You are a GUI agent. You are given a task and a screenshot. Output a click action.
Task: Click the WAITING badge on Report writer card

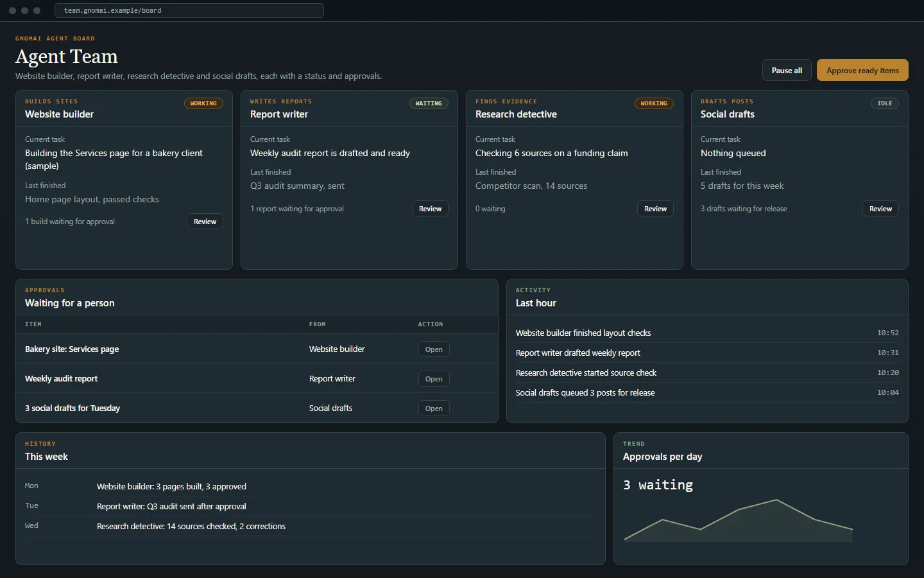pos(429,103)
